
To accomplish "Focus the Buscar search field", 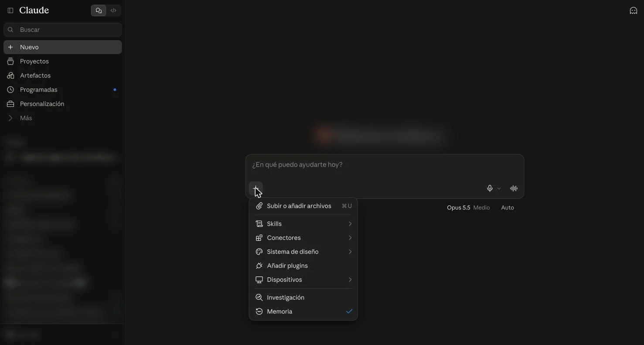I will pyautogui.click(x=63, y=30).
